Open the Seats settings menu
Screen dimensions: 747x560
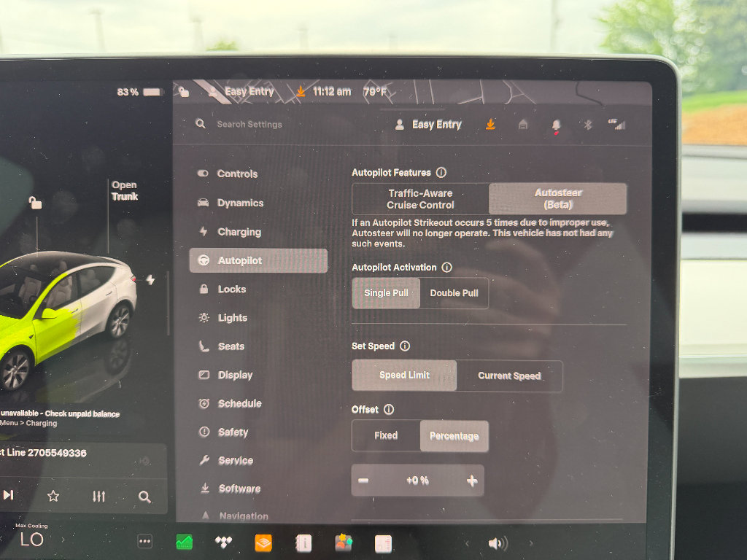[x=222, y=346]
